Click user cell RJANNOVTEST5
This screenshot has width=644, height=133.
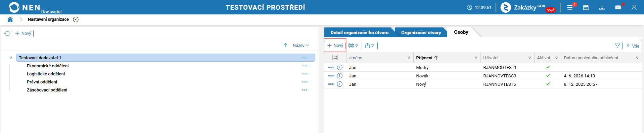500,84
